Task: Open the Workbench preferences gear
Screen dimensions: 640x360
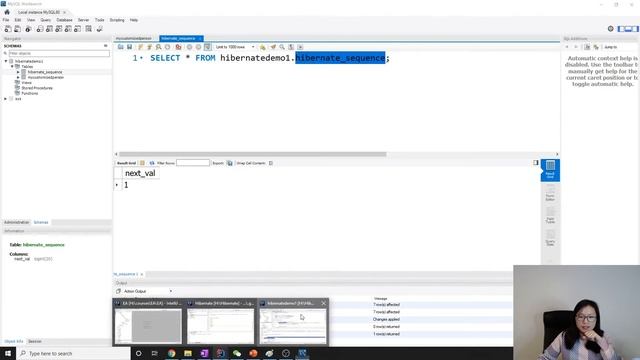Action: click(x=611, y=29)
